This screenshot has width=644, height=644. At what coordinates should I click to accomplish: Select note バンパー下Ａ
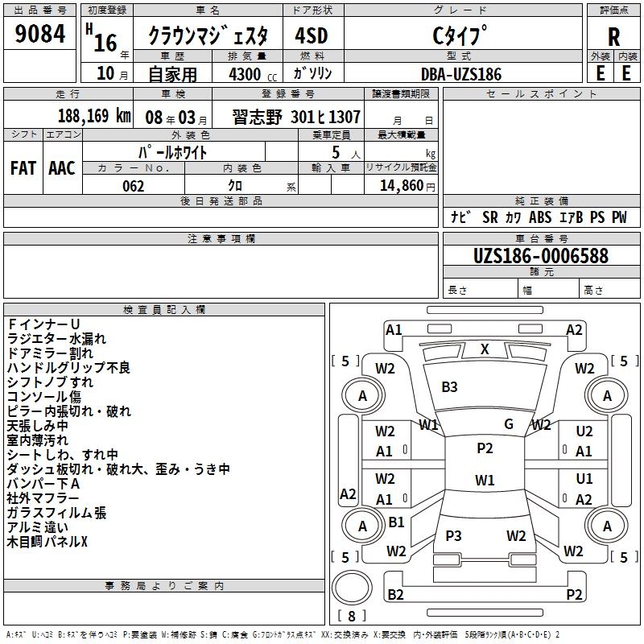point(43,484)
